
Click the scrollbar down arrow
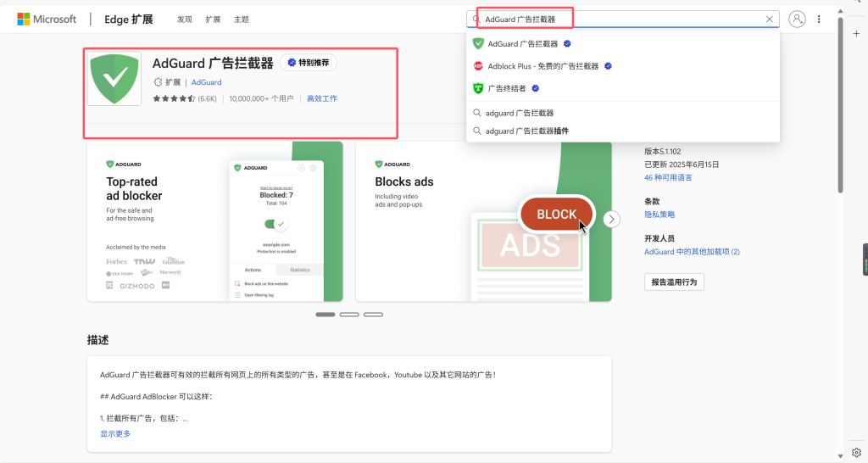tap(840, 456)
